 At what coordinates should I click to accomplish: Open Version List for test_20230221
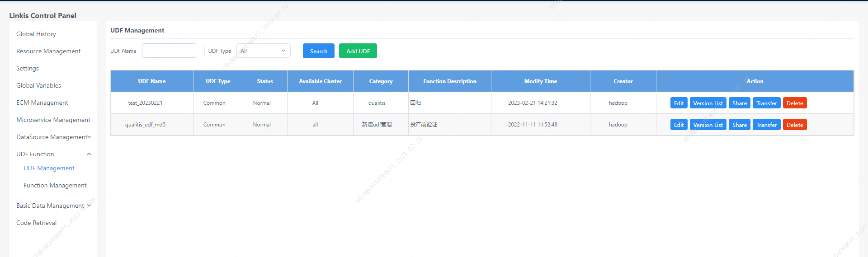(x=708, y=103)
